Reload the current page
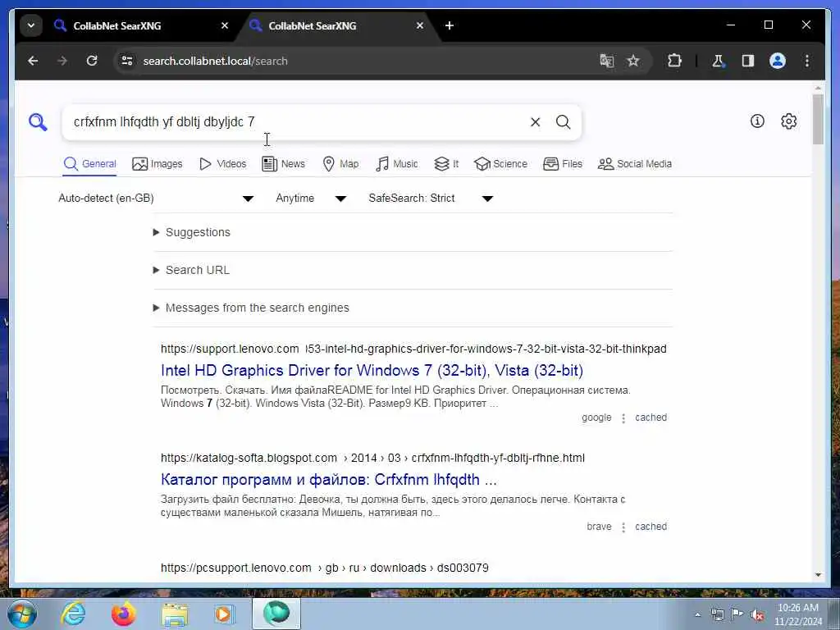 click(x=92, y=61)
